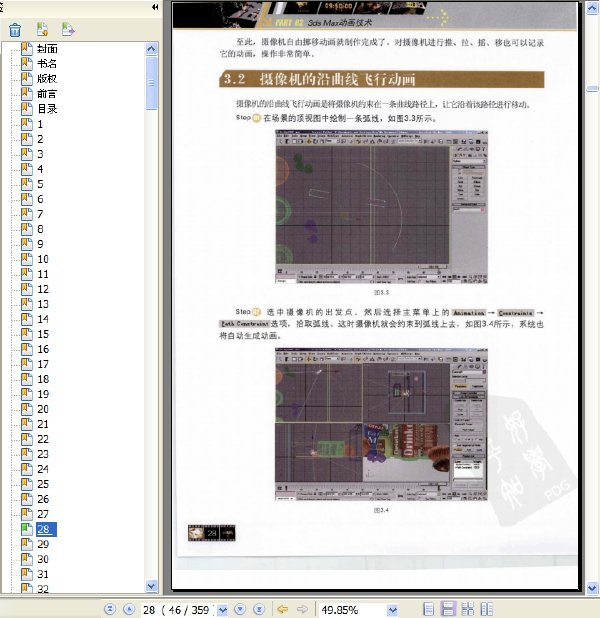Select bookmark 1 in the tree
Viewport: 600px width, 618px height.
tap(40, 124)
